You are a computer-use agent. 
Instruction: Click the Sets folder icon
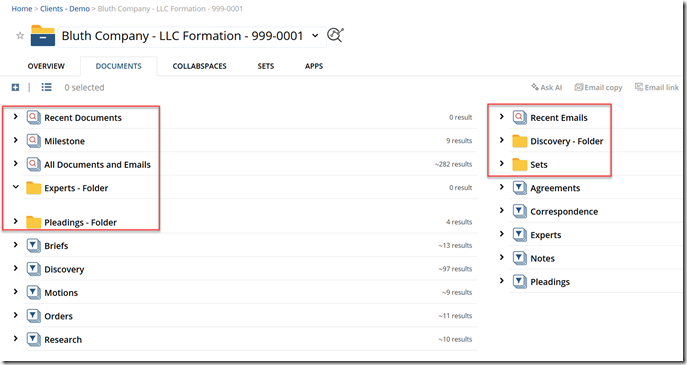tap(520, 164)
